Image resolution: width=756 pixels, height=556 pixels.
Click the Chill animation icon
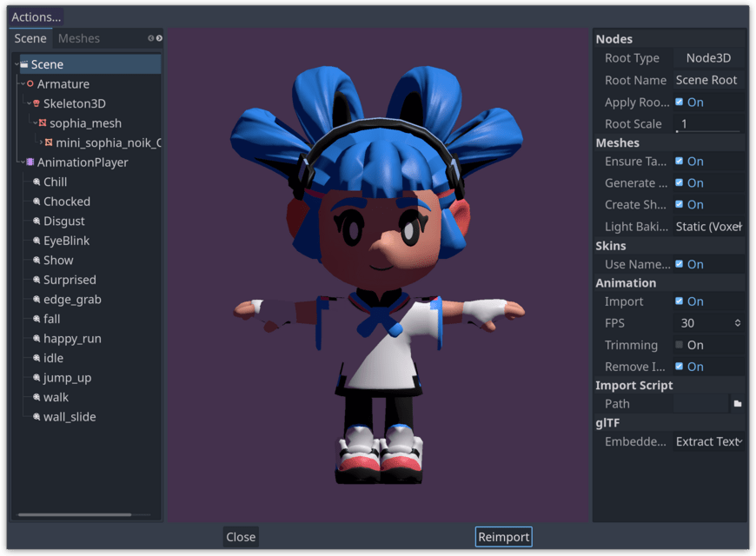[36, 182]
